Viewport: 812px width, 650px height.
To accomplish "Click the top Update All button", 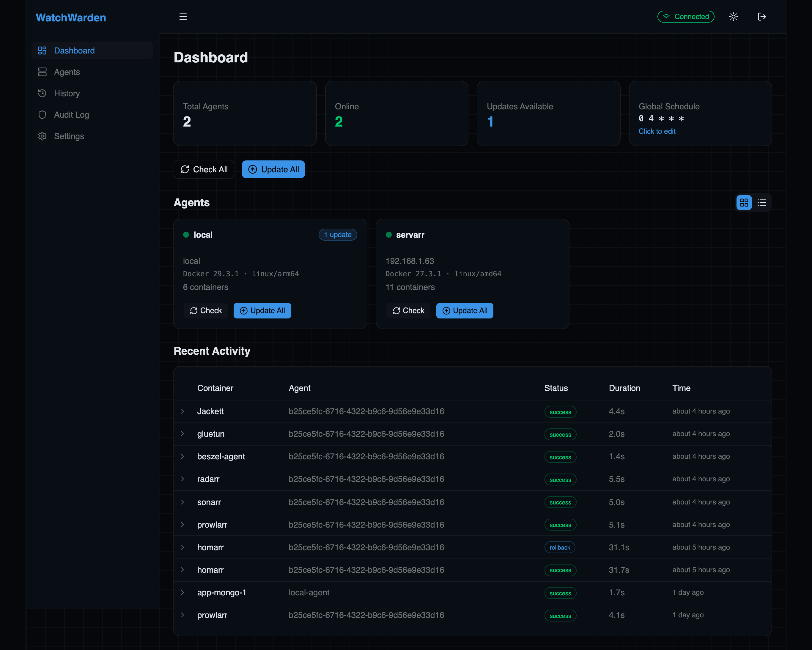I will (273, 169).
